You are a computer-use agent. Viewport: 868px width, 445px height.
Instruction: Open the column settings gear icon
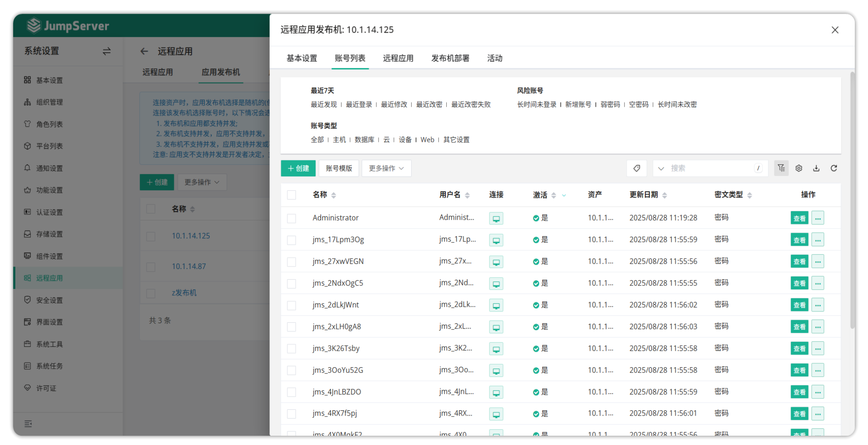point(798,168)
